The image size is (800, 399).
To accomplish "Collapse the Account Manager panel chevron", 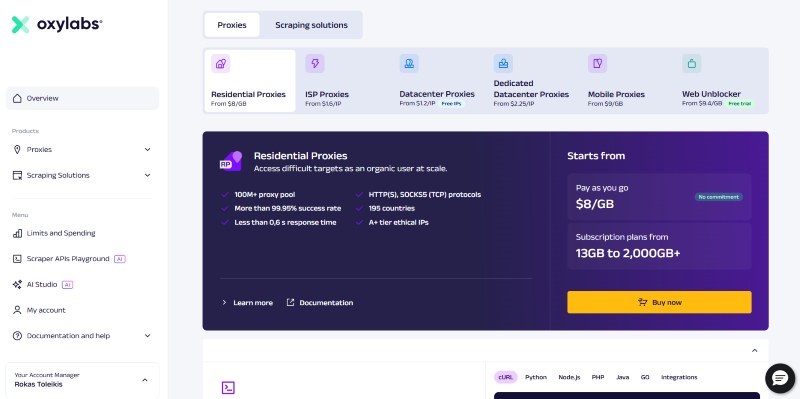I will (x=145, y=380).
